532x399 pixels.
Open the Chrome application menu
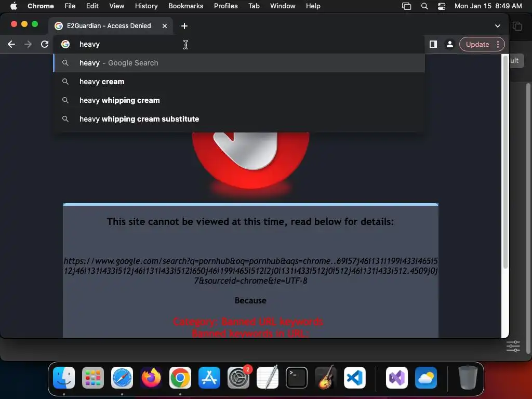click(41, 6)
